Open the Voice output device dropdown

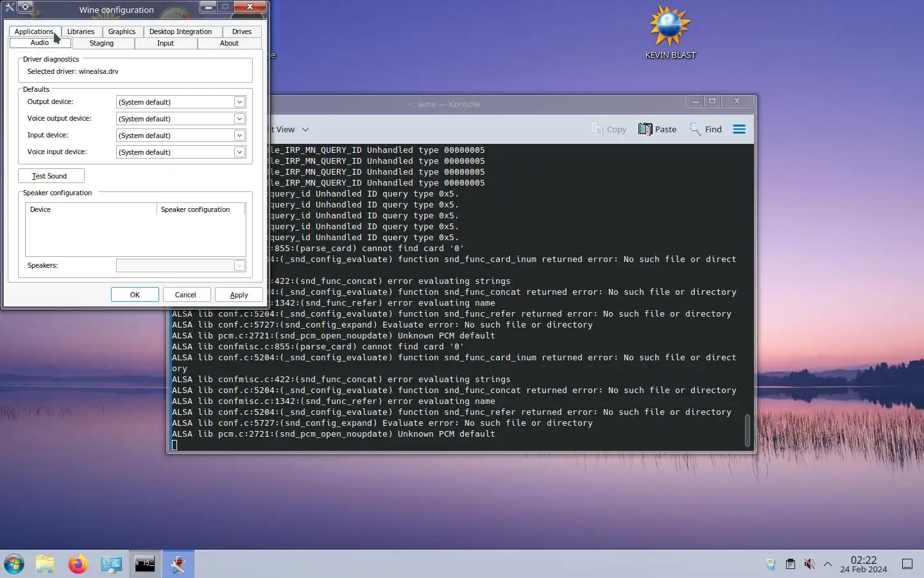point(239,119)
